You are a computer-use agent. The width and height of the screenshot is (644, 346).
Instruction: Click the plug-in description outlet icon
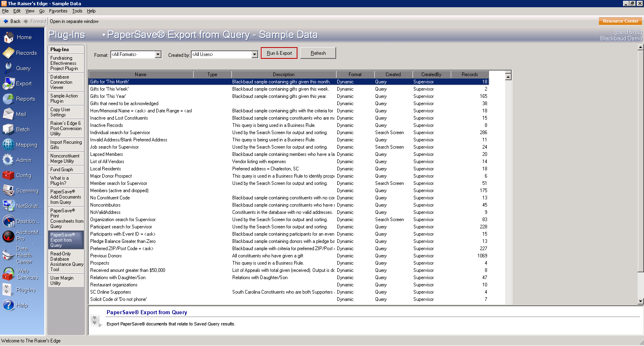(95, 321)
